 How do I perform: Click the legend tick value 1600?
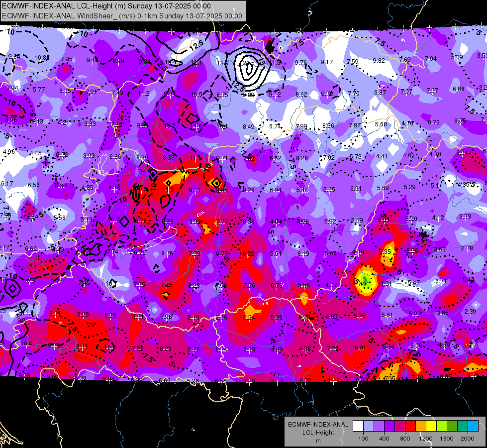[447, 439]
